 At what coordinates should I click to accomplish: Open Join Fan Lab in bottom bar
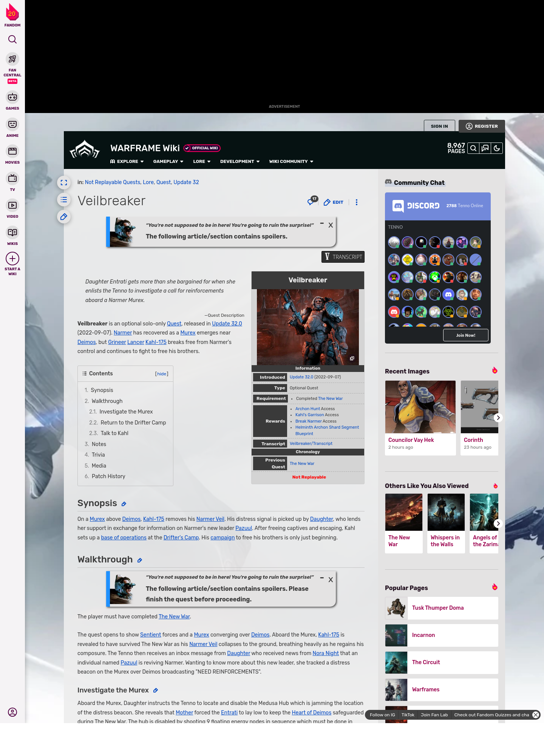(x=434, y=715)
